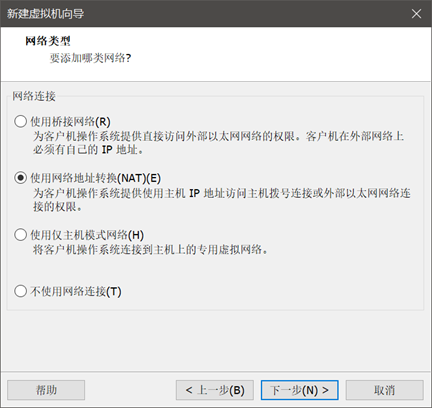Go back with < 上一步(B)
The image size is (432, 408).
[x=215, y=390]
